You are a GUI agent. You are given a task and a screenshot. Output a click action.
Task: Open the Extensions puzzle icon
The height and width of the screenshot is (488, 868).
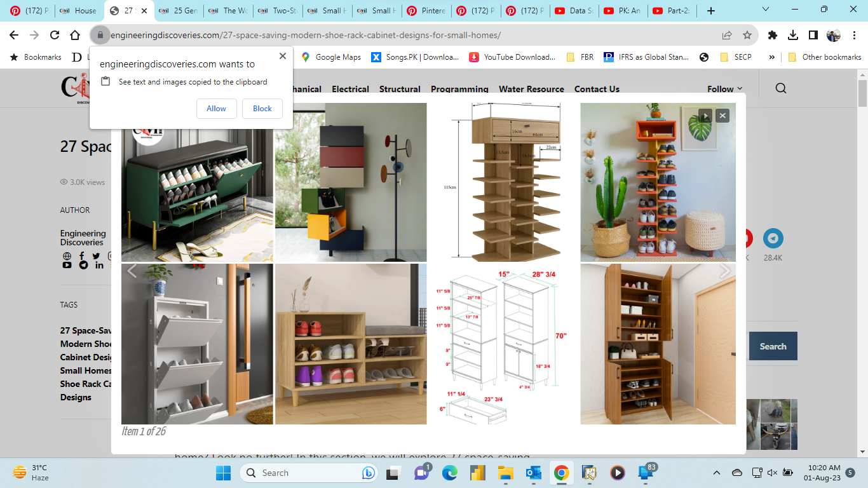click(773, 35)
